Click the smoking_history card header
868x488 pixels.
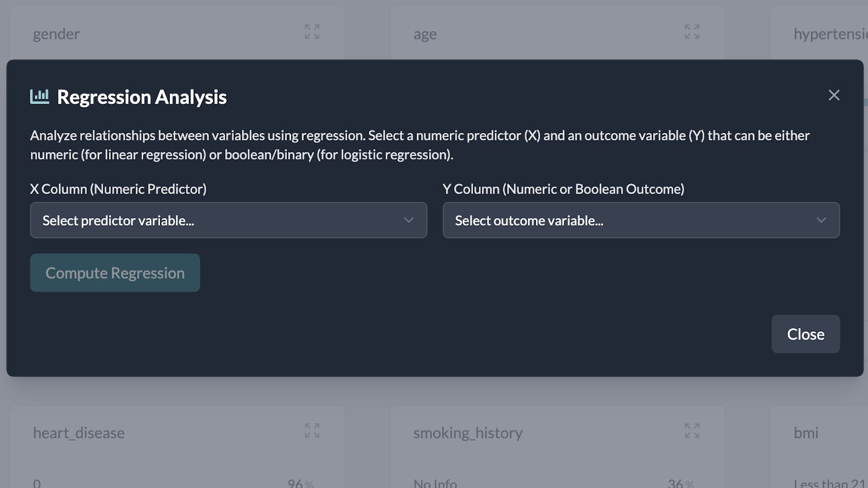coord(468,433)
